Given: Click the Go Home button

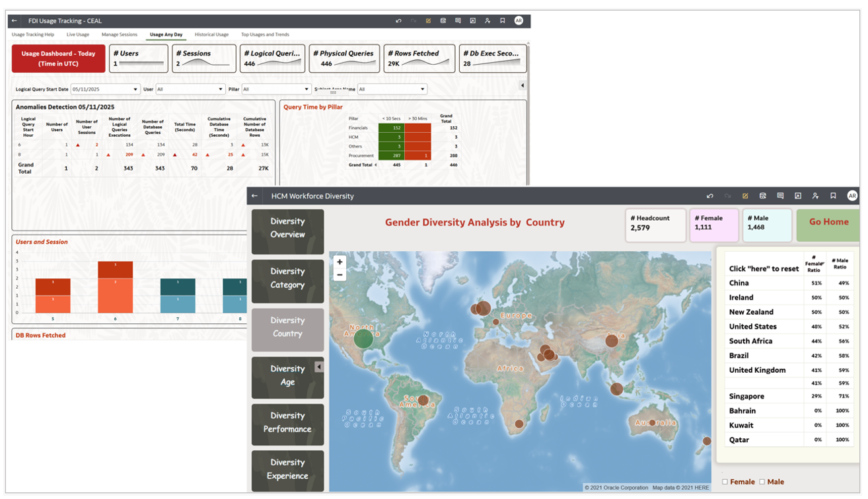Looking at the screenshot, I should pyautogui.click(x=828, y=225).
